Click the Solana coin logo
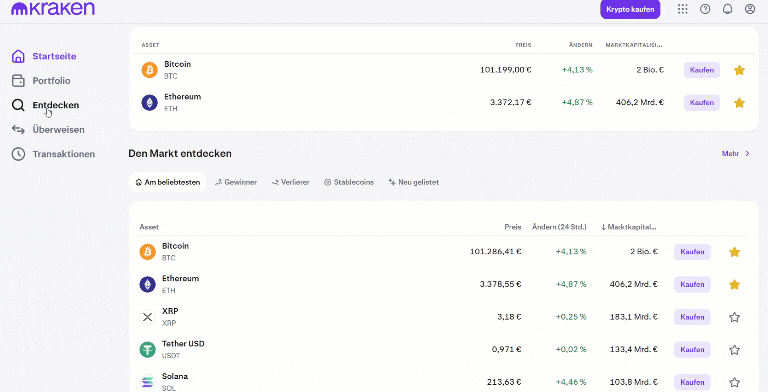The height and width of the screenshot is (392, 768). pyautogui.click(x=147, y=382)
